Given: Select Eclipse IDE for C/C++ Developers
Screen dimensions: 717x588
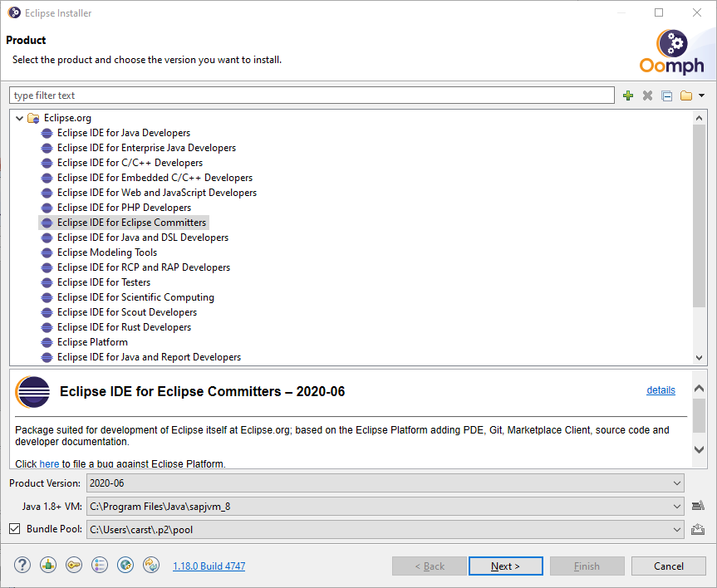Looking at the screenshot, I should coord(130,163).
